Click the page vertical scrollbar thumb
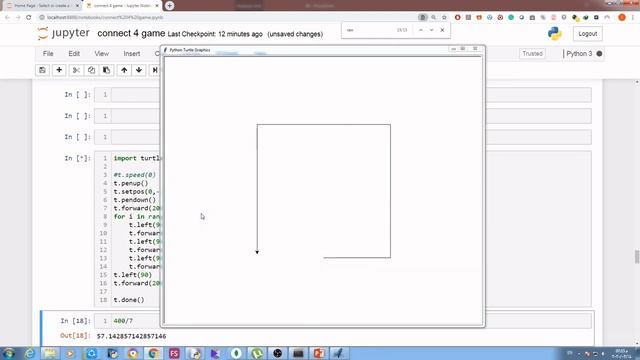640x360 pixels. (637, 257)
